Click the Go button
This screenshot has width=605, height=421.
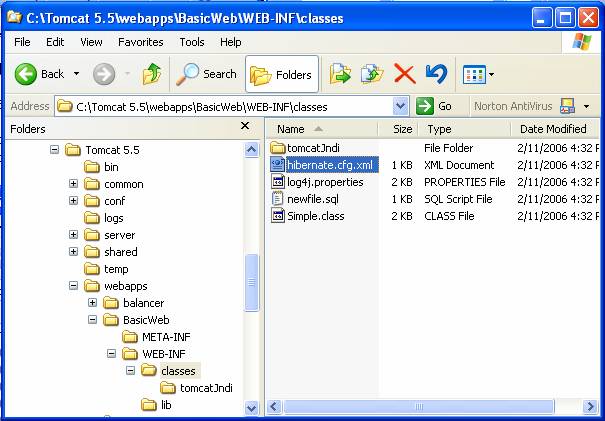point(435,106)
